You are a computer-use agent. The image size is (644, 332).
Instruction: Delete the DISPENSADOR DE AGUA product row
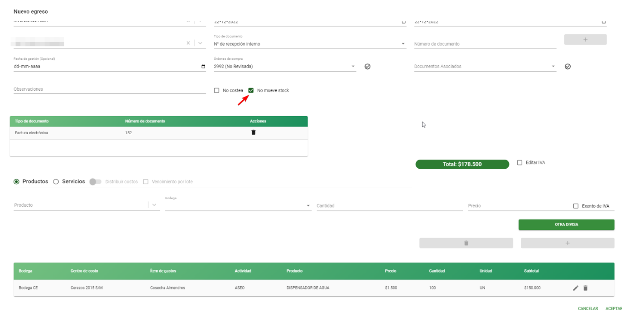(x=585, y=288)
